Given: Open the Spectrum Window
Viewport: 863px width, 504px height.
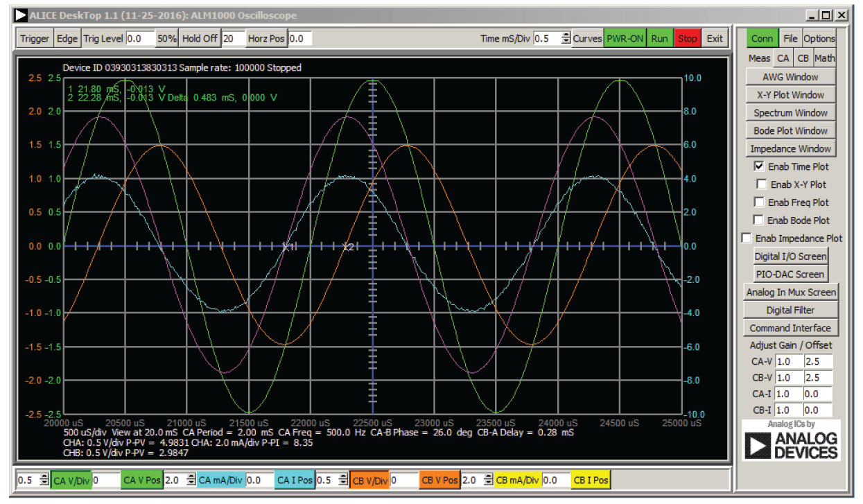Looking at the screenshot, I should tap(791, 112).
